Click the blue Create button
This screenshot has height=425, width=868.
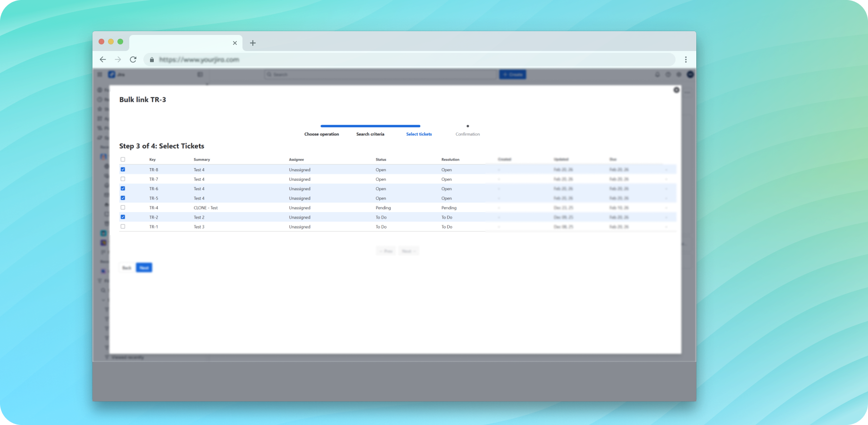click(513, 75)
